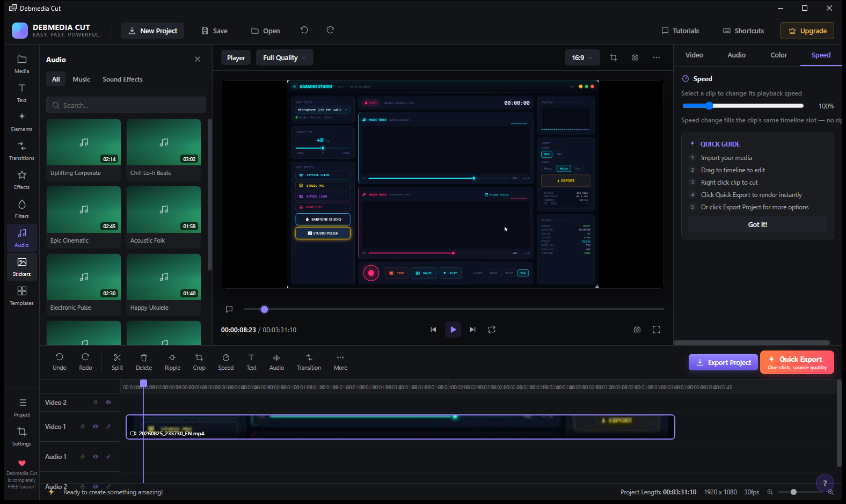This screenshot has height=504, width=846.
Task: Click the New Project button
Action: 152,31
